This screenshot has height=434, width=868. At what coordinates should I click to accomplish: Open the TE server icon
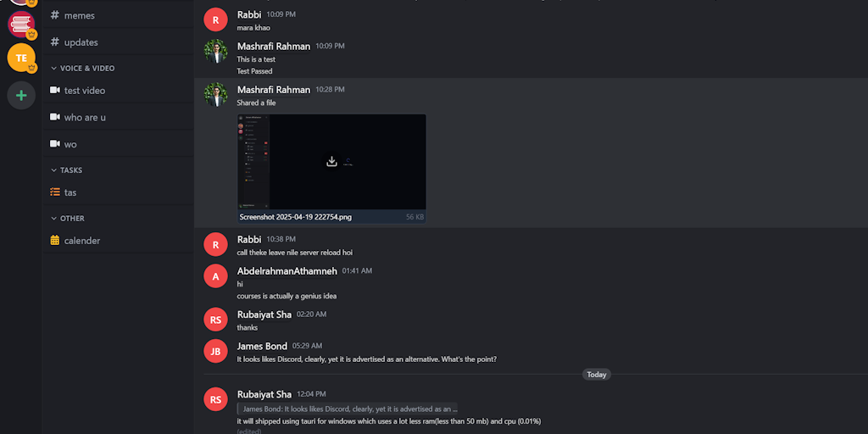tap(21, 58)
